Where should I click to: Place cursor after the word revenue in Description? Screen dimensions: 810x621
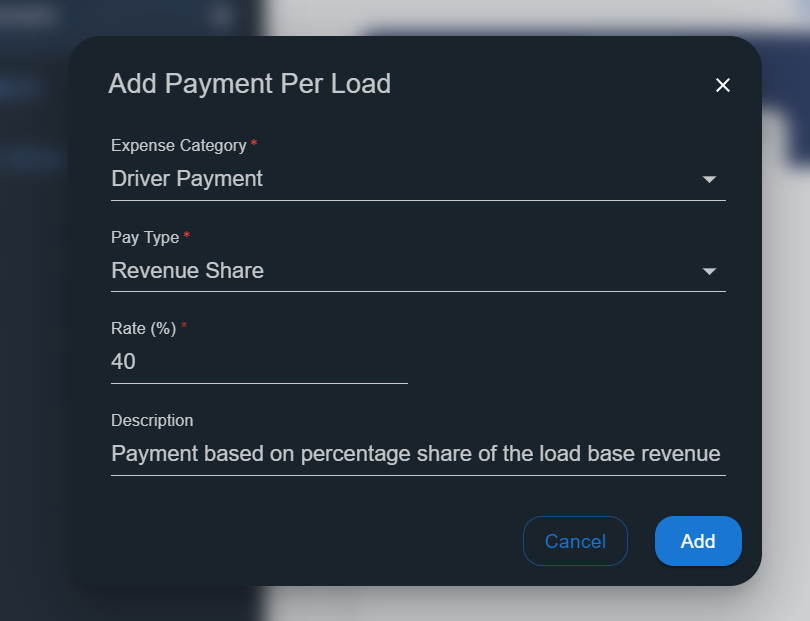[x=721, y=454]
